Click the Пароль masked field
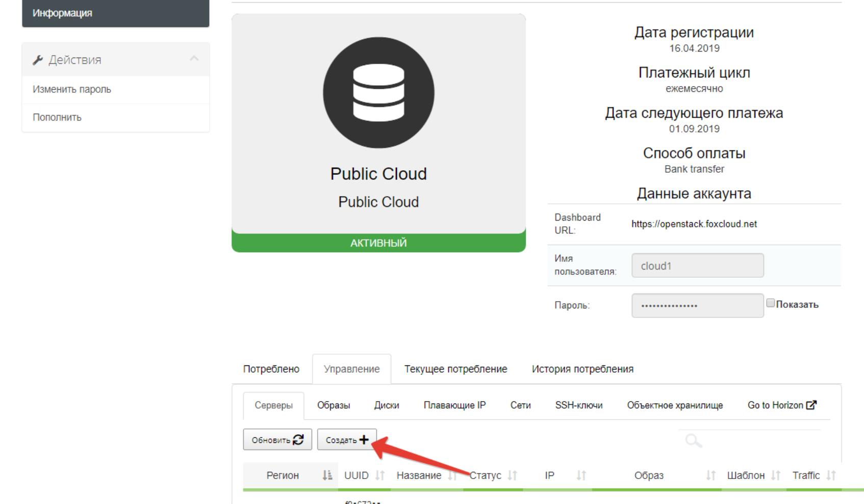 point(697,306)
